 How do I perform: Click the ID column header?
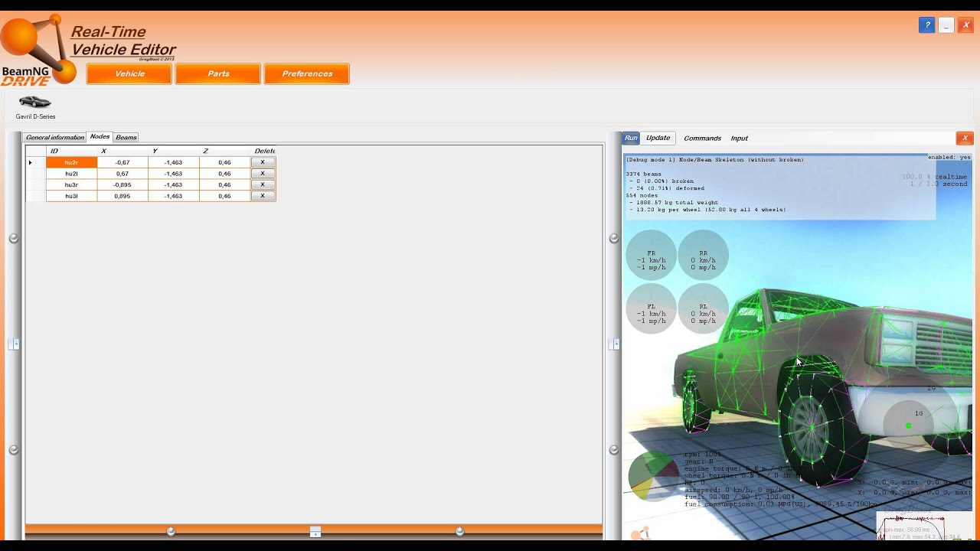click(x=71, y=151)
